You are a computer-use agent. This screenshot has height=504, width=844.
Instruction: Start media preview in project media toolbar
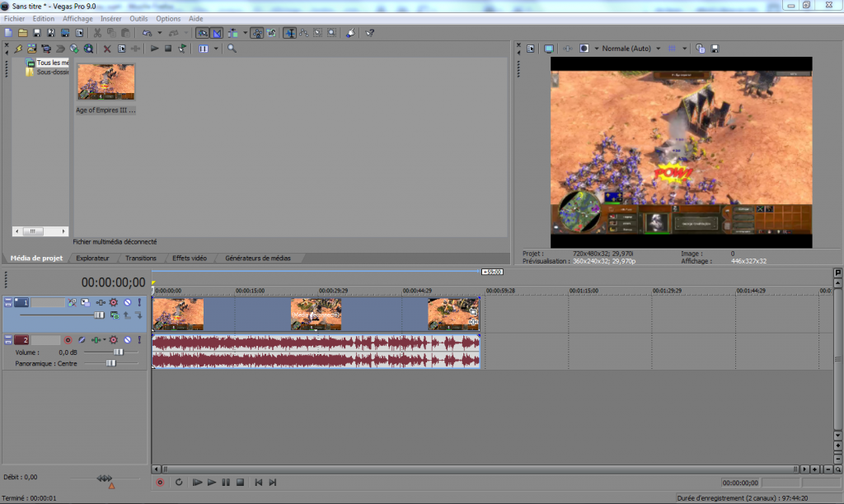[x=154, y=49]
